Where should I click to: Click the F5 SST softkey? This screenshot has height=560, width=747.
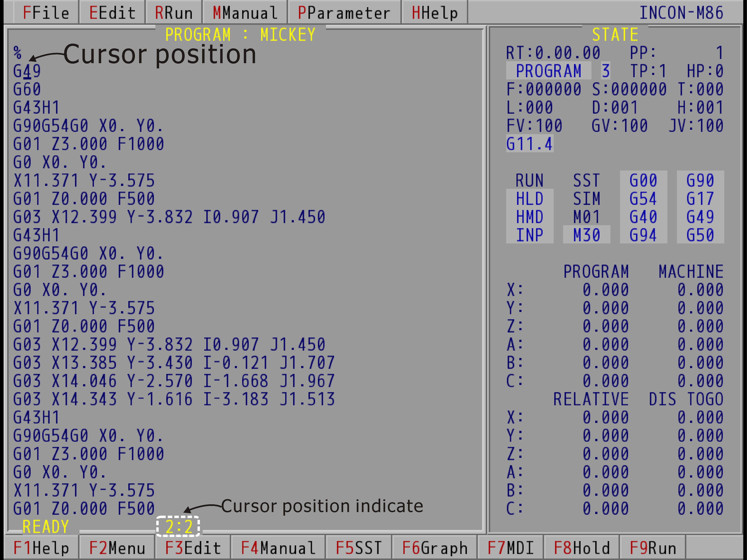pos(359,547)
